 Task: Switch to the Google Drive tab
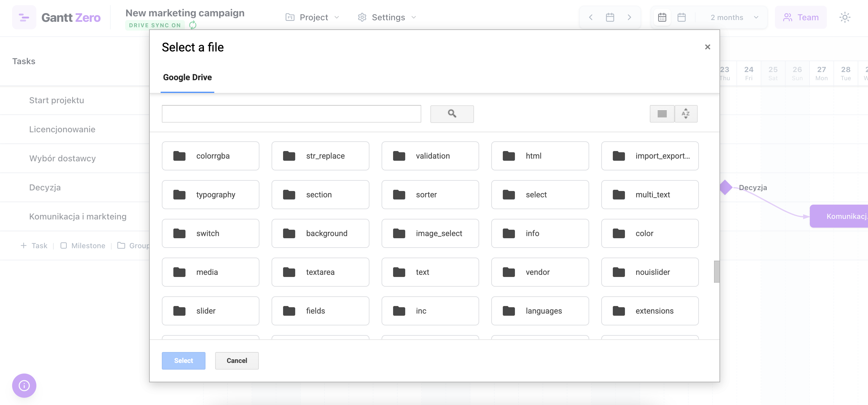[x=187, y=77]
